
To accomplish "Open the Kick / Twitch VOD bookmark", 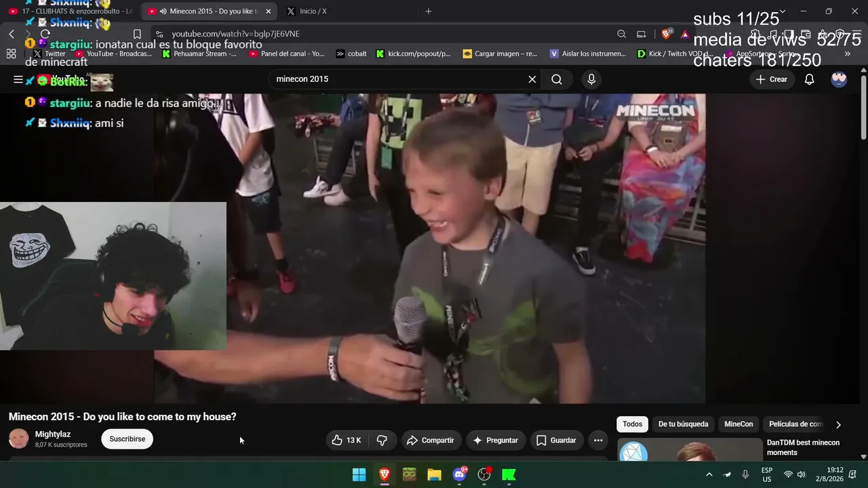I will pyautogui.click(x=675, y=54).
